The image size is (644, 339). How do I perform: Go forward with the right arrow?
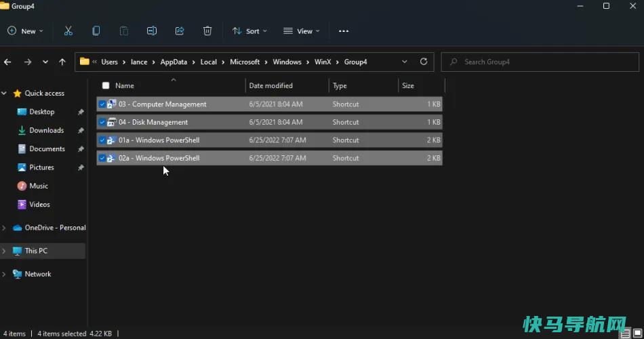[28, 62]
